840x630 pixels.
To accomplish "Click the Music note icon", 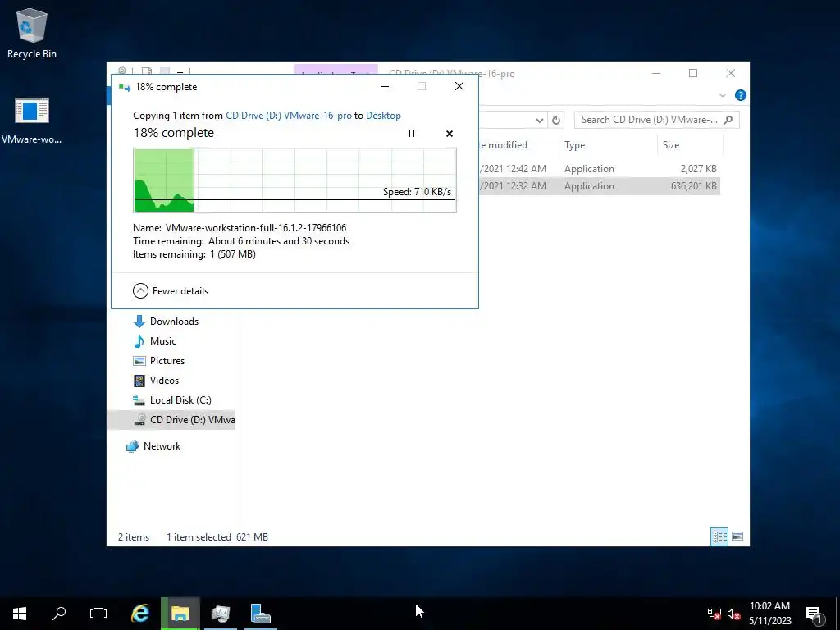I will 139,341.
